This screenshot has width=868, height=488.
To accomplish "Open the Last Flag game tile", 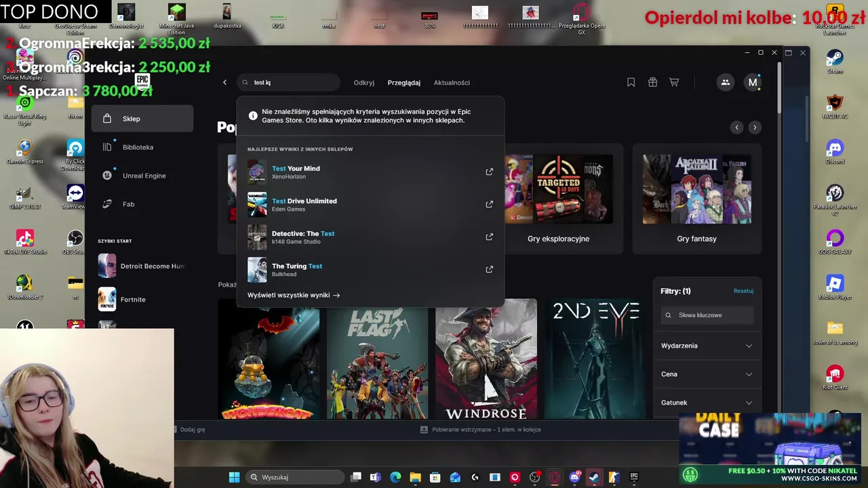I will point(377,359).
